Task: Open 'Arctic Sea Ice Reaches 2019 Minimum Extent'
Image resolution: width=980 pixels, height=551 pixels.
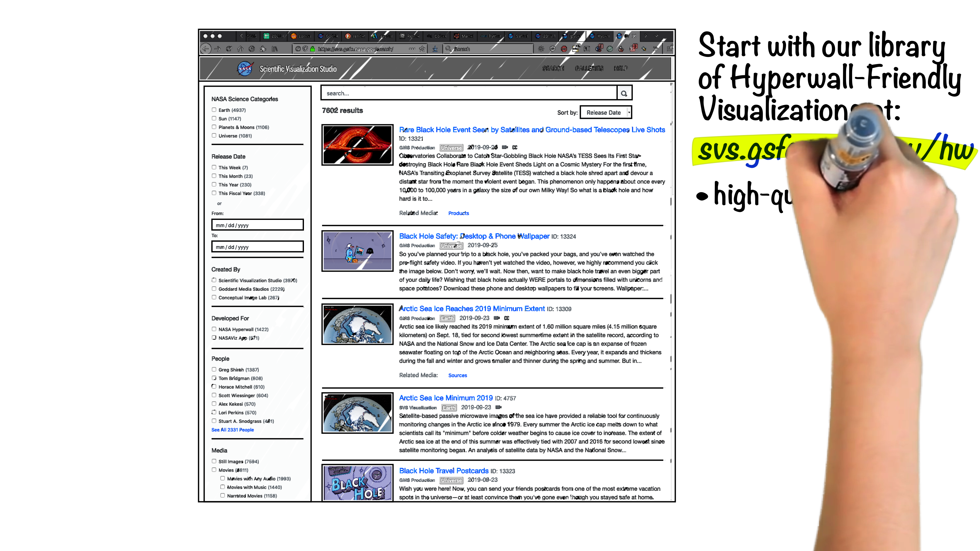Action: tap(472, 309)
